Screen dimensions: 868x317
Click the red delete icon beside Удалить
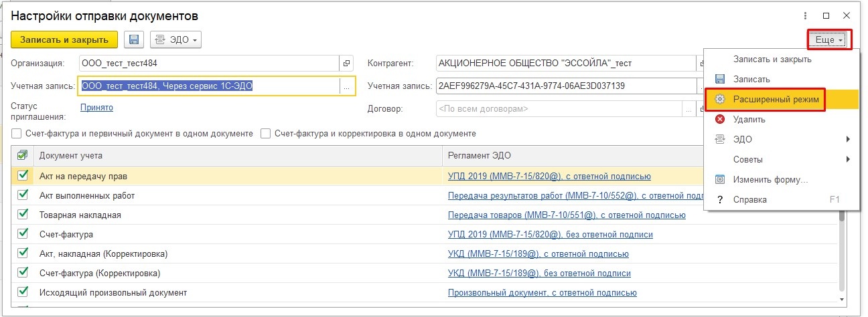(x=720, y=119)
